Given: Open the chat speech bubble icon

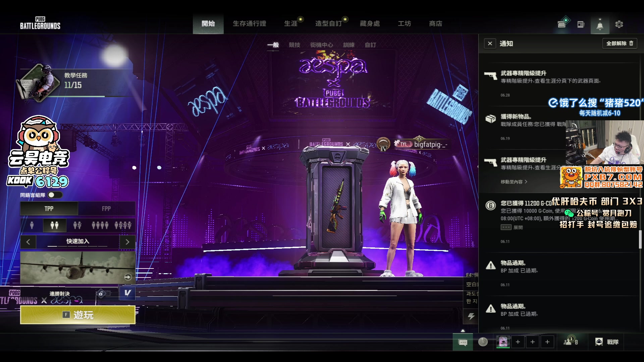Looking at the screenshot, I should click(463, 342).
